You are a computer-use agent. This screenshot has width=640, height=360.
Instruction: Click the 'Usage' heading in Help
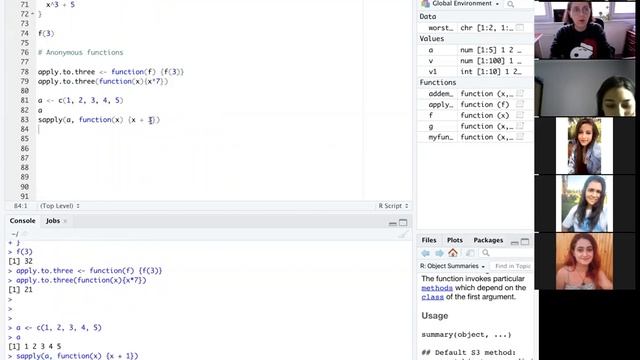[435, 316]
